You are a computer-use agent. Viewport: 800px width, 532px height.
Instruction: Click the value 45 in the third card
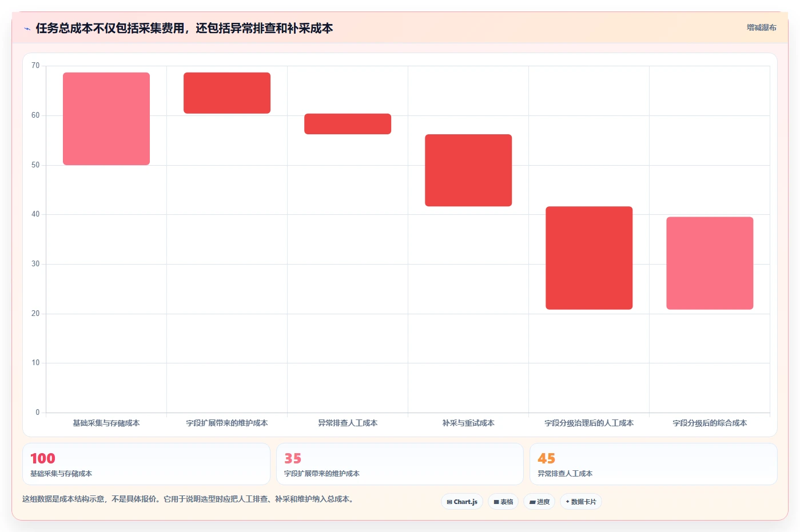(x=546, y=459)
